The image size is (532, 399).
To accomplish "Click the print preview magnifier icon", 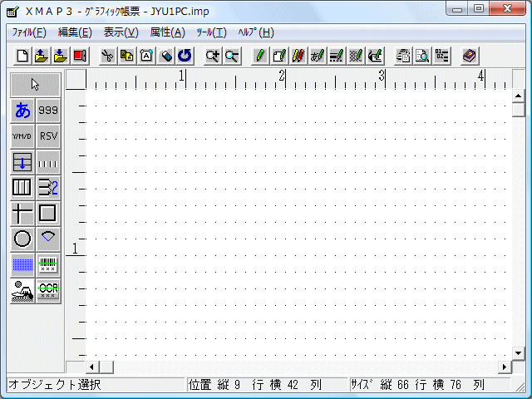I will click(x=422, y=56).
